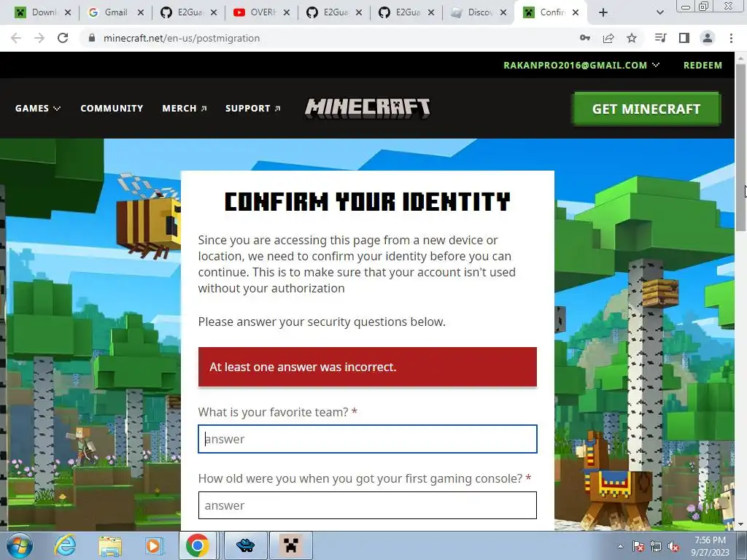Open a new tab with plus button

[603, 12]
